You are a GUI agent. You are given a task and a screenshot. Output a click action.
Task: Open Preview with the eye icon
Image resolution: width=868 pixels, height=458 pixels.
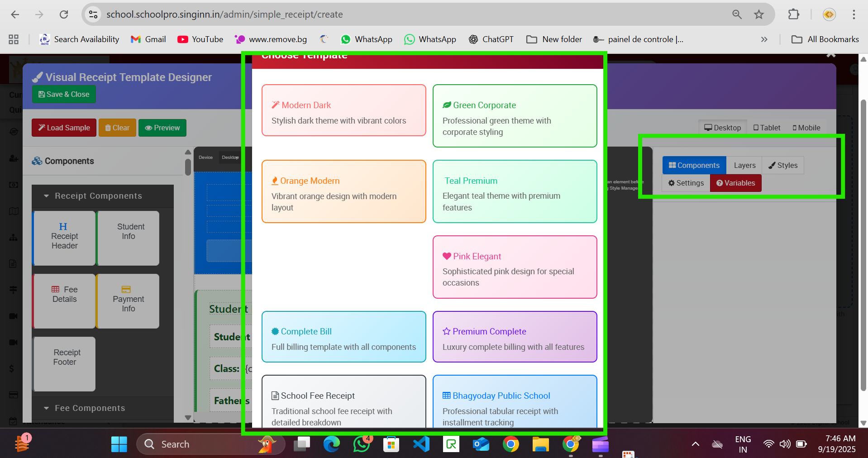coord(162,128)
